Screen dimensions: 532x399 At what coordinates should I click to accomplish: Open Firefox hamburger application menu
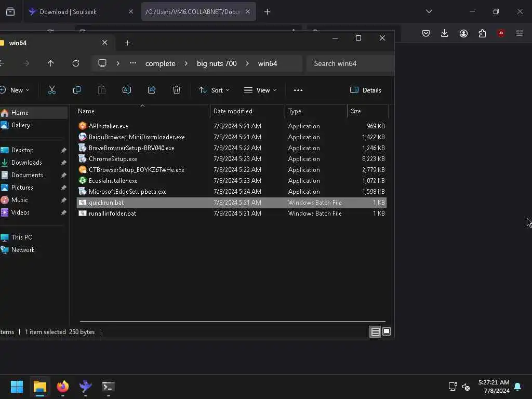(520, 33)
